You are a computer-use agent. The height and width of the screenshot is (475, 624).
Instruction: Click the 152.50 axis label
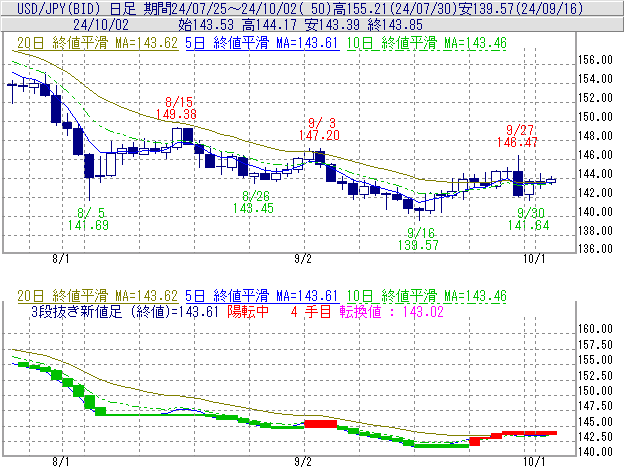click(595, 375)
